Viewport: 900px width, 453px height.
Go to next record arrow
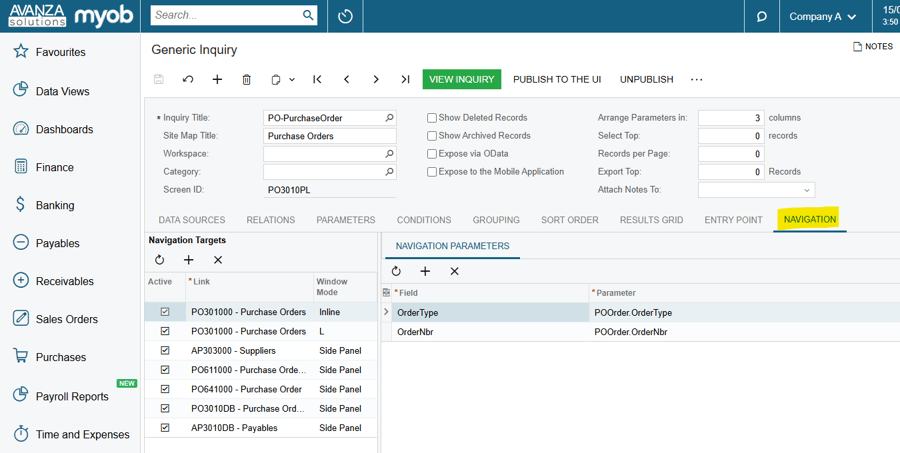376,79
